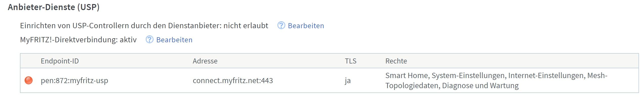Viewport: 644px width, 102px height.
Task: Click the Adresse column header
Action: pos(205,61)
